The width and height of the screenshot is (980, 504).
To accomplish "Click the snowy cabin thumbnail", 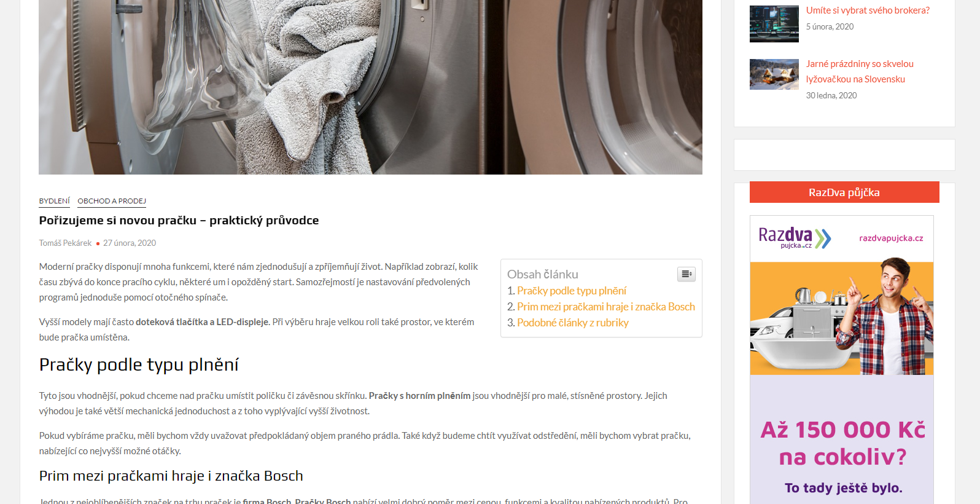I will [774, 74].
